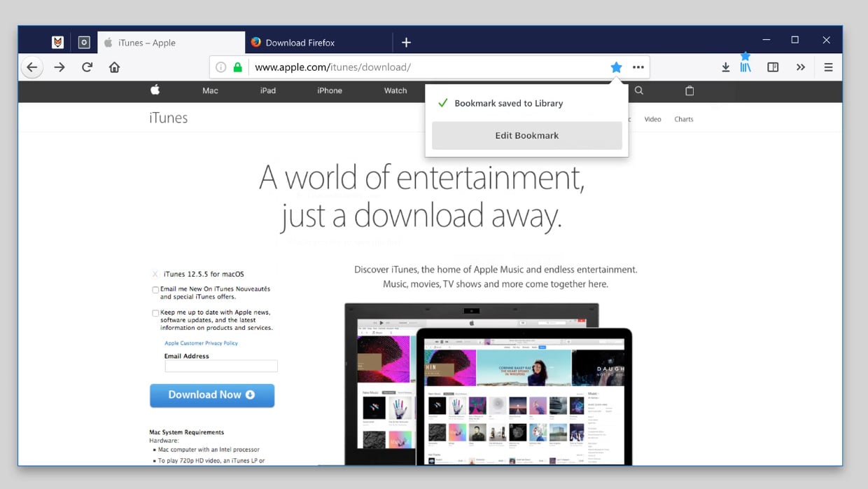Click the iTunes section heading link
The height and width of the screenshot is (489, 868).
tap(169, 118)
